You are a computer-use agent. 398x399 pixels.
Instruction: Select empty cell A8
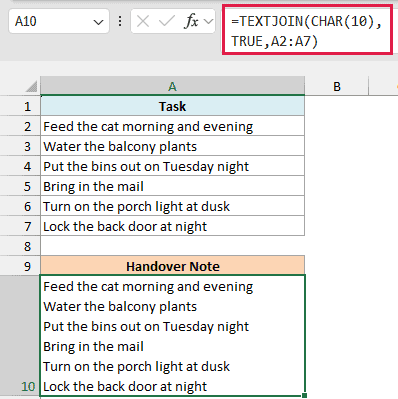172,246
